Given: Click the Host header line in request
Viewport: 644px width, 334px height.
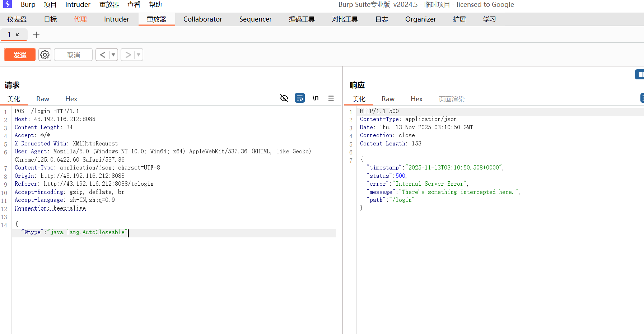Looking at the screenshot, I should click(x=55, y=119).
